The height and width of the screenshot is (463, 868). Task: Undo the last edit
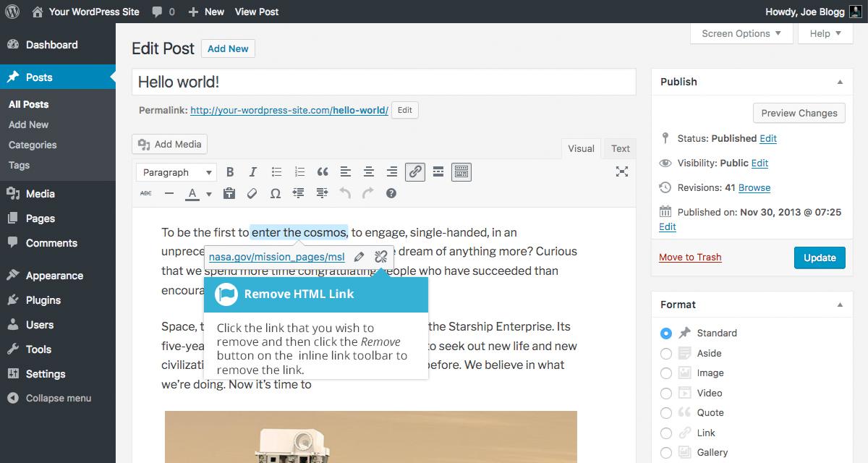(345, 193)
